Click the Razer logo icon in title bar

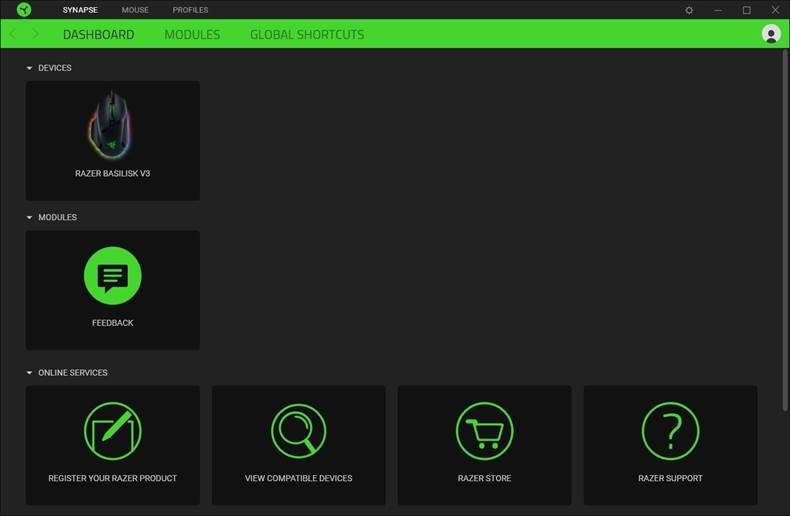pos(24,10)
